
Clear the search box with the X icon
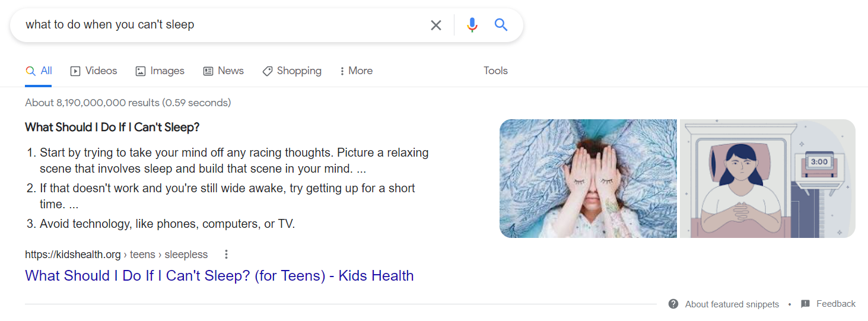coord(436,25)
